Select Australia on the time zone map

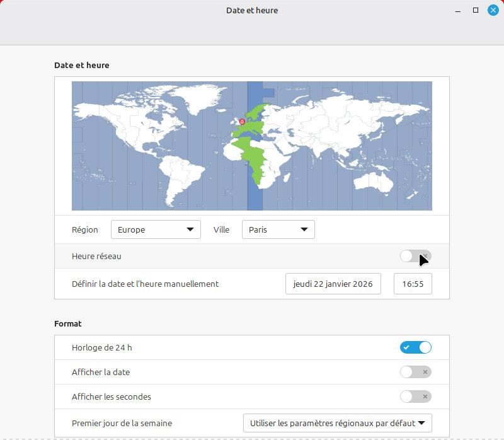click(x=378, y=181)
